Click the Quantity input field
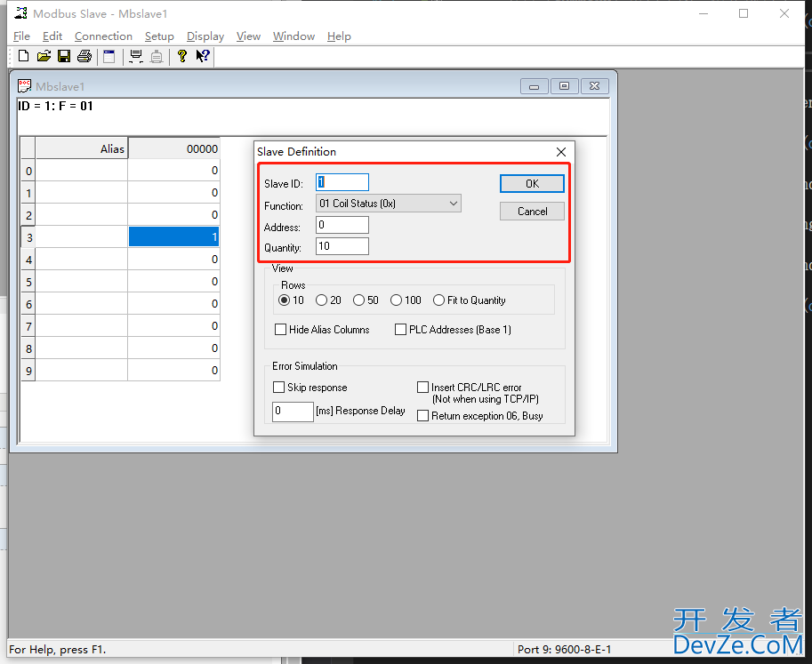Viewport: 812px width, 664px height. click(342, 246)
